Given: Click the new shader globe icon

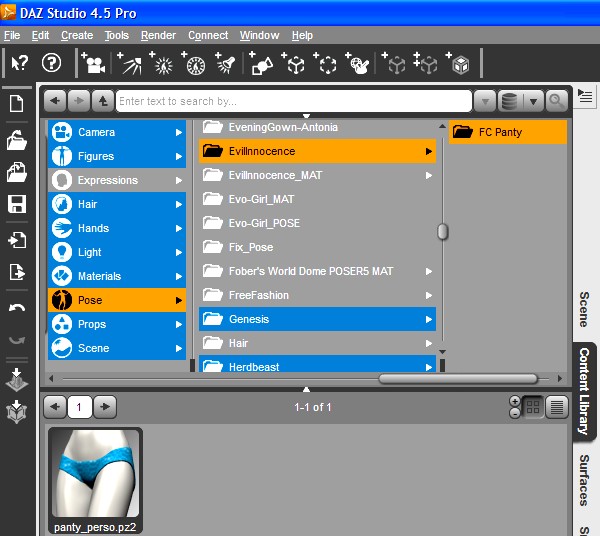Looking at the screenshot, I should pos(357,63).
